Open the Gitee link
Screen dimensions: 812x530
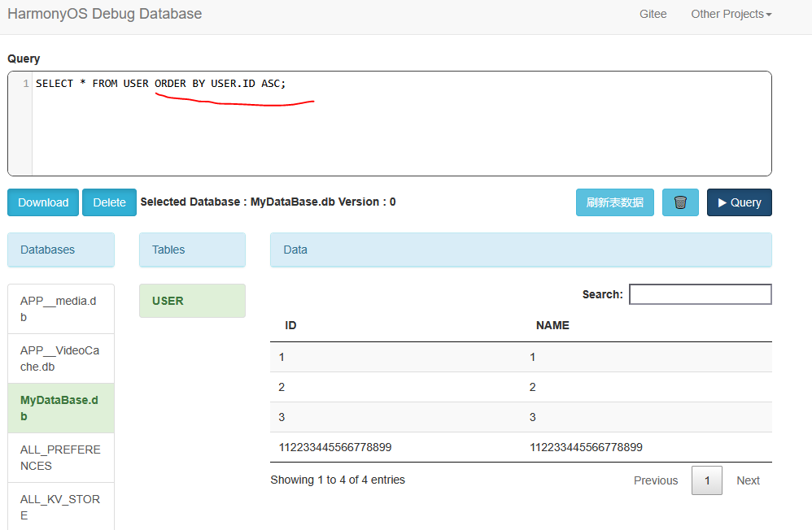pos(653,14)
